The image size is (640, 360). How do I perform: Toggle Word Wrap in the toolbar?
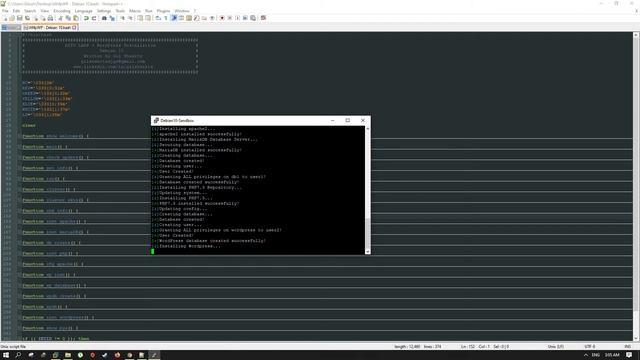(158, 18)
